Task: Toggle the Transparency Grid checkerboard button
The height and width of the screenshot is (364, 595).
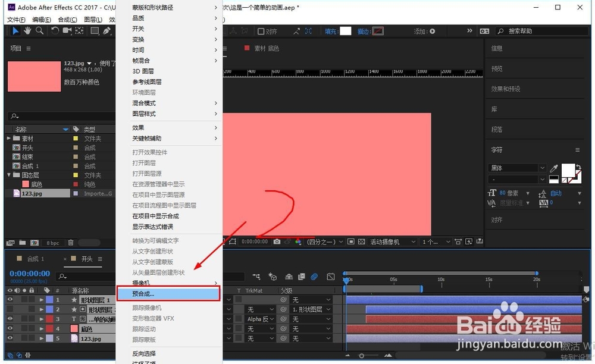Action: (362, 241)
